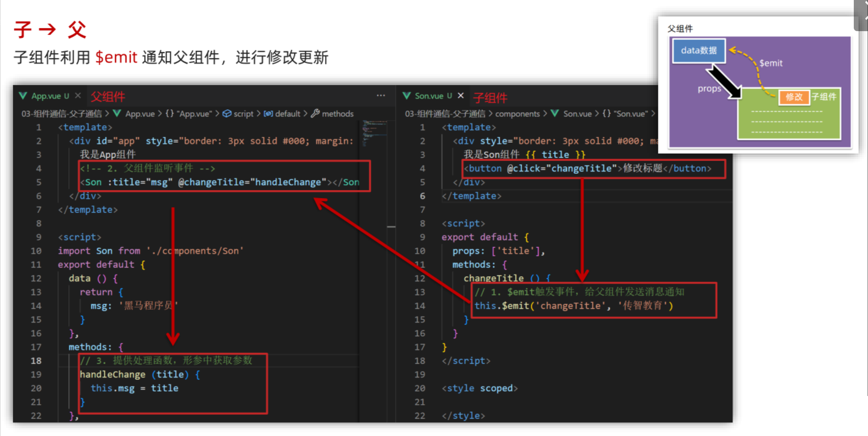Click 'handleChange (title) {' in App.vue
Viewport: 868px width, 436px height.
140,374
